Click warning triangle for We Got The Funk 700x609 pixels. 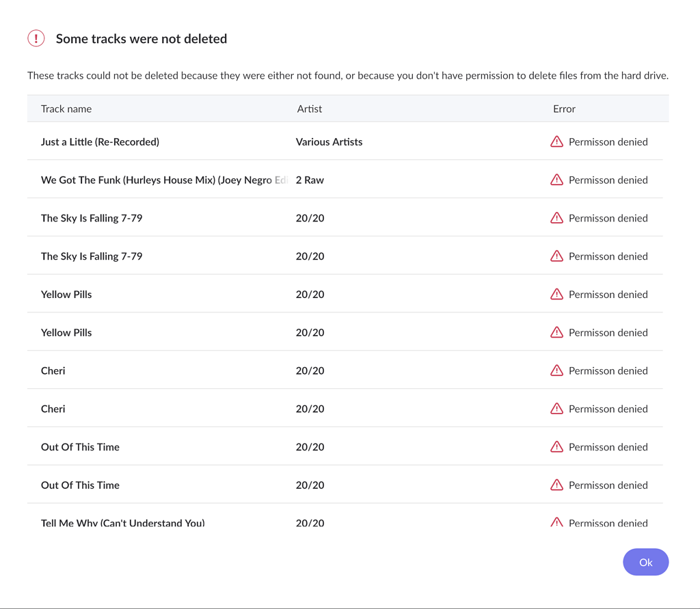556,180
